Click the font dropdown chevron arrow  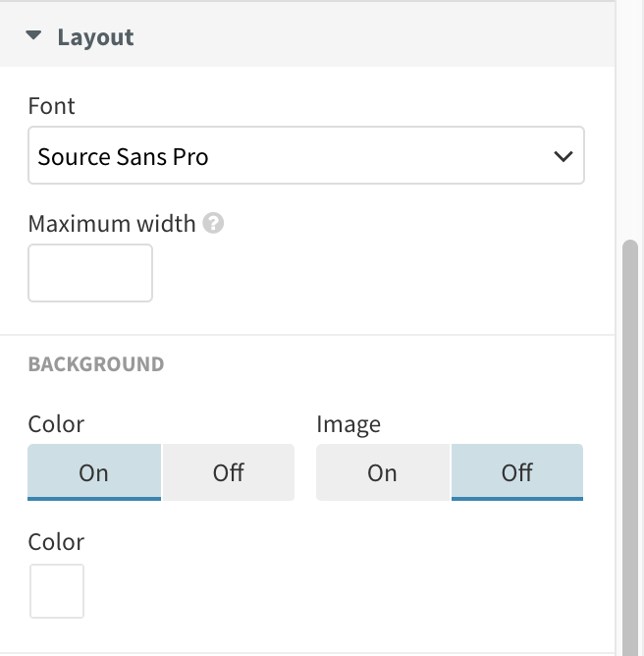(563, 156)
